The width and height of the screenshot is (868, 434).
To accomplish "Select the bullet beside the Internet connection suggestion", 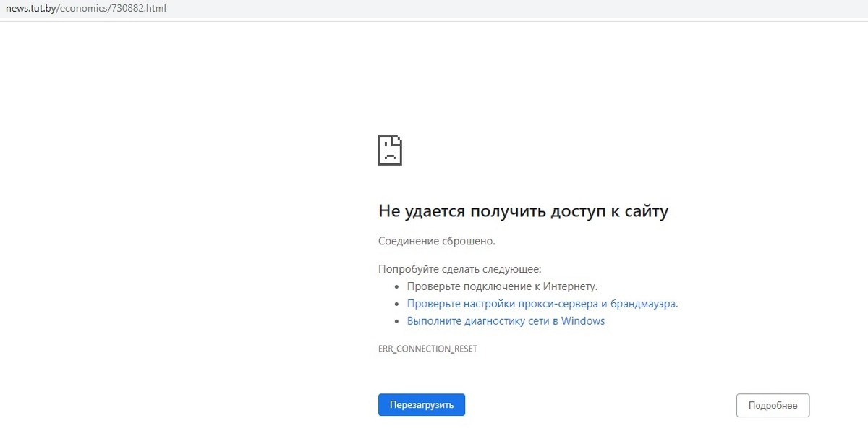I will pos(396,286).
